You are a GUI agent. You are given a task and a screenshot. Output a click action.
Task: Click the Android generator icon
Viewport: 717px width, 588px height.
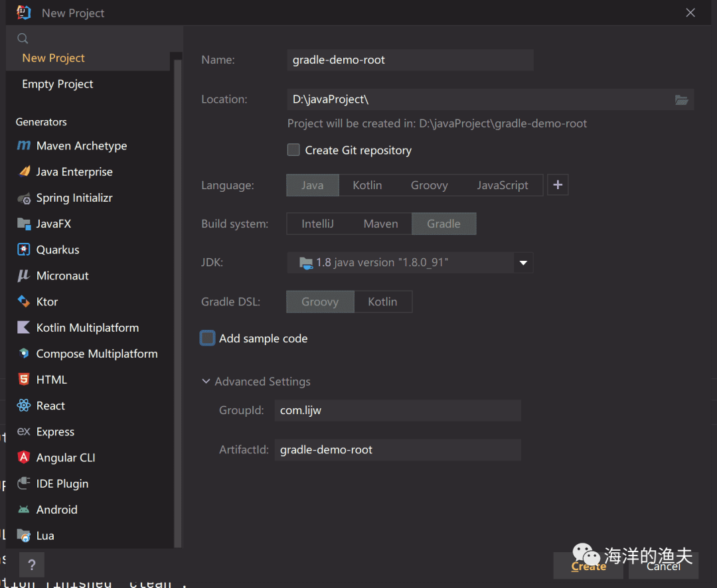point(24,509)
